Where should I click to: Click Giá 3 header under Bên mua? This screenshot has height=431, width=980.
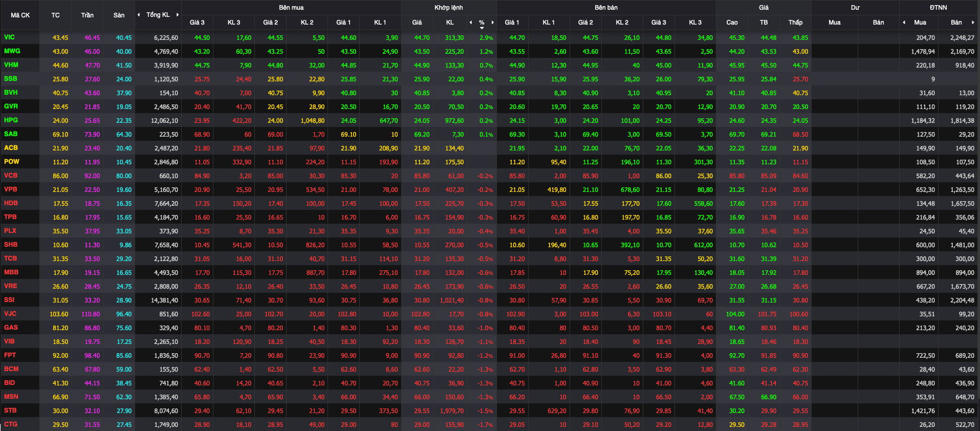pyautogui.click(x=197, y=23)
